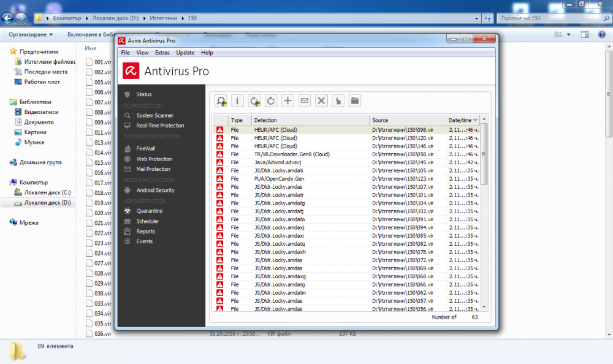
Task: Open view options dropdown arrow in Explorer
Action: (x=568, y=34)
